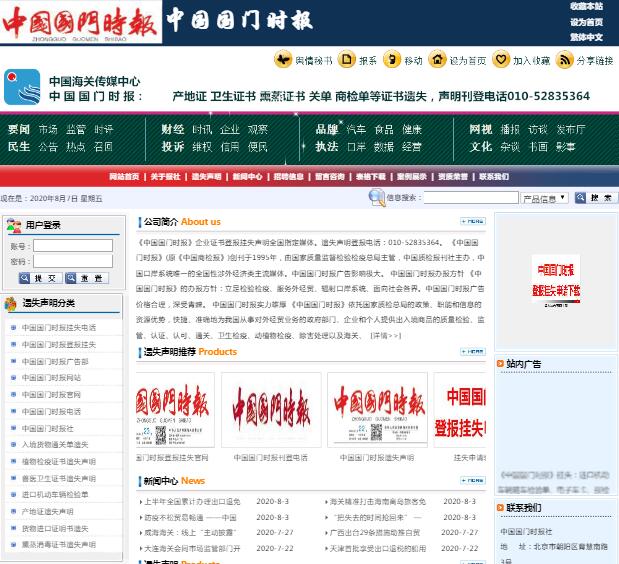Click 民生 in the green menu
This screenshot has width=619, height=564.
coord(19,147)
